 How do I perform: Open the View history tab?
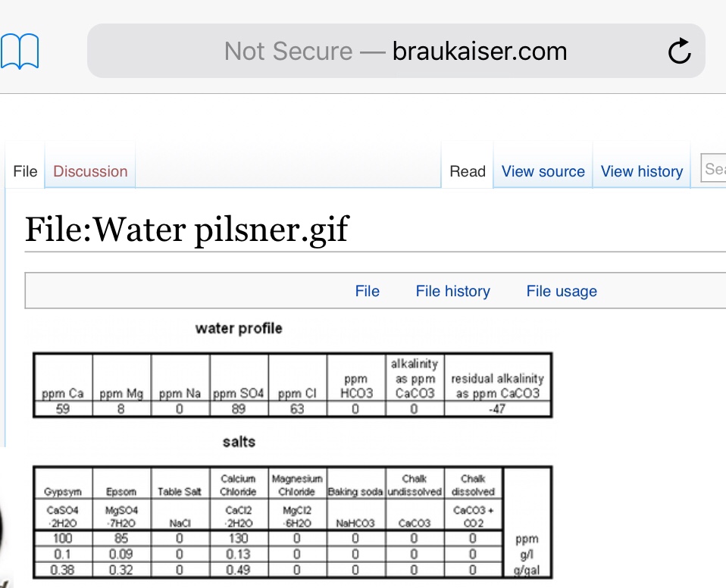click(x=641, y=171)
